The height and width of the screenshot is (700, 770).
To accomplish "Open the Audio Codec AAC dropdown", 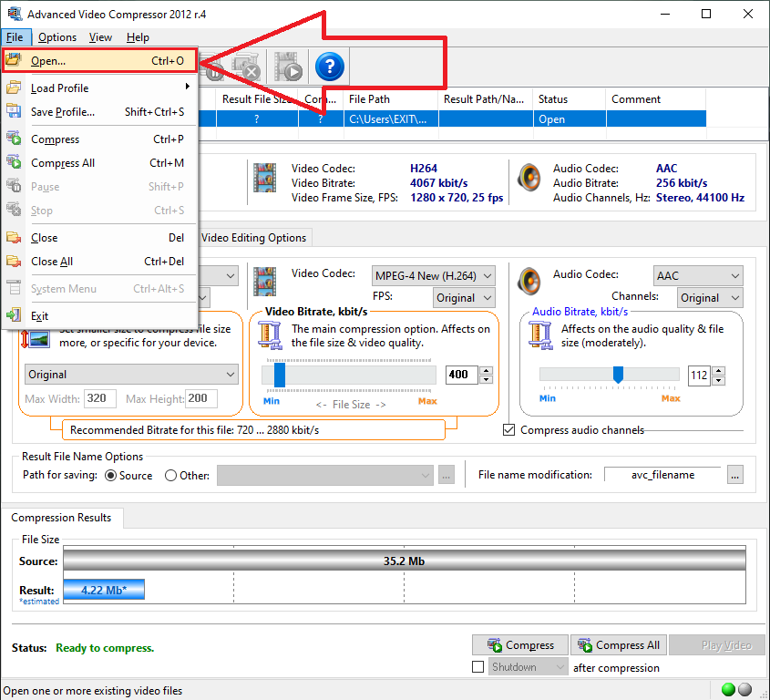I will point(698,275).
